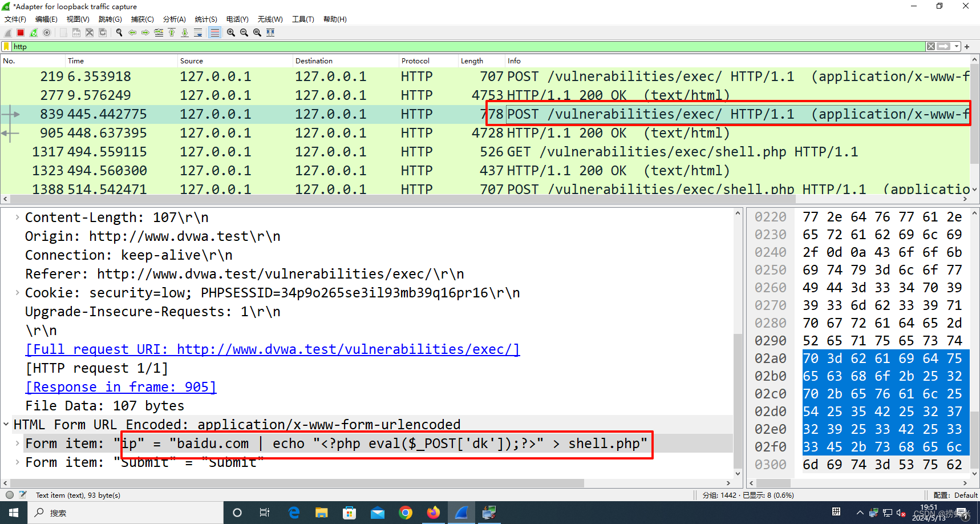Open the 跳转(G) menu
This screenshot has width=980, height=524.
tap(110, 19)
